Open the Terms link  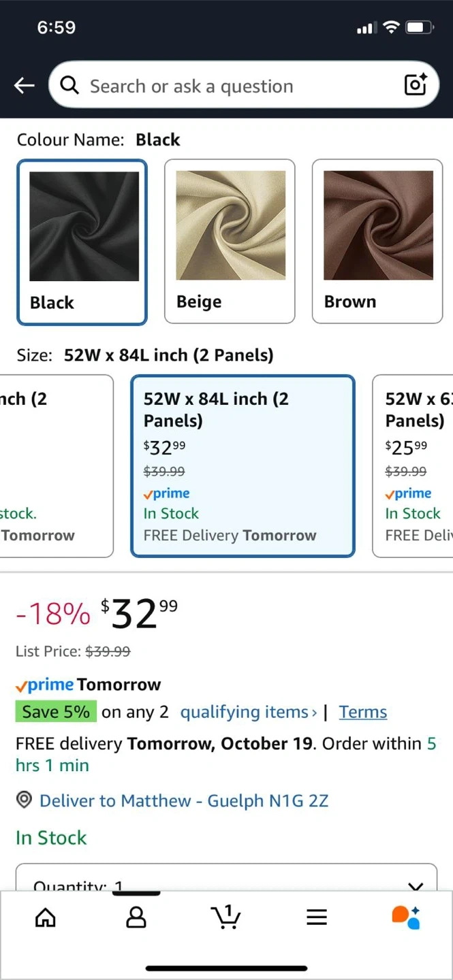363,713
